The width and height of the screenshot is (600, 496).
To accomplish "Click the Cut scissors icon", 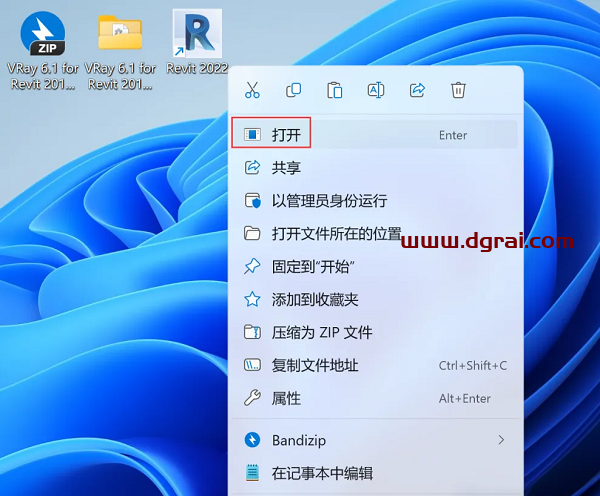I will [x=252, y=91].
